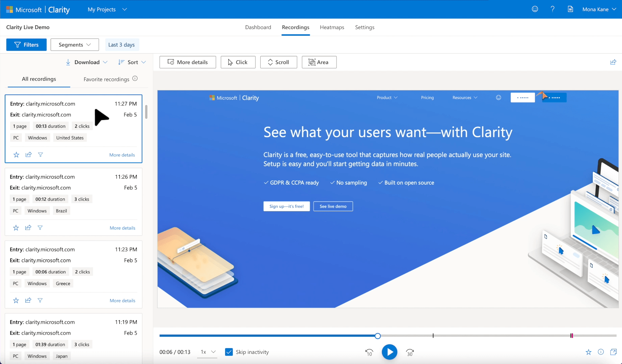Viewport: 622px width, 364px height.
Task: Select the Click heatmap button
Action: coord(238,62)
